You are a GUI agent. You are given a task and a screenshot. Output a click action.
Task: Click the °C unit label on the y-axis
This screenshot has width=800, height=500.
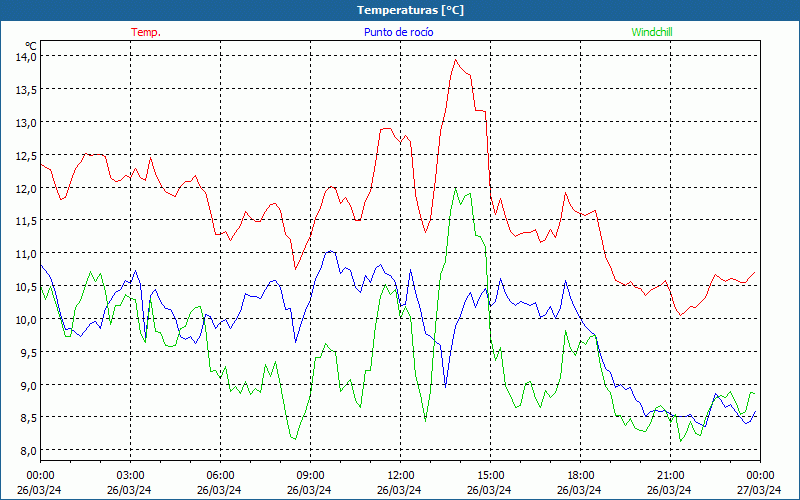pyautogui.click(x=31, y=46)
